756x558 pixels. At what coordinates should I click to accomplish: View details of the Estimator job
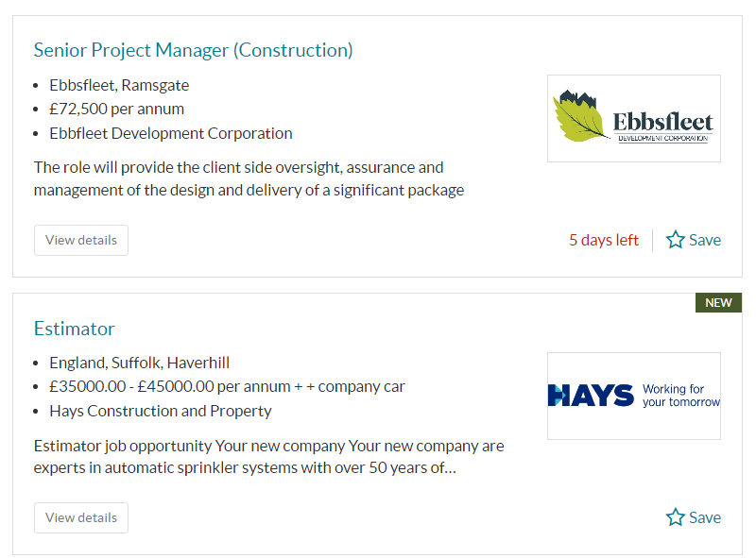tap(81, 517)
